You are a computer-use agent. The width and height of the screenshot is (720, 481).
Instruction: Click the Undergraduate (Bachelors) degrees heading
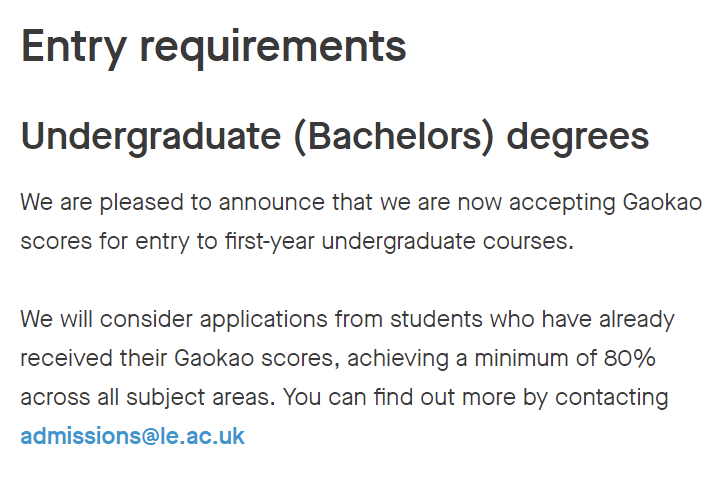[335, 137]
